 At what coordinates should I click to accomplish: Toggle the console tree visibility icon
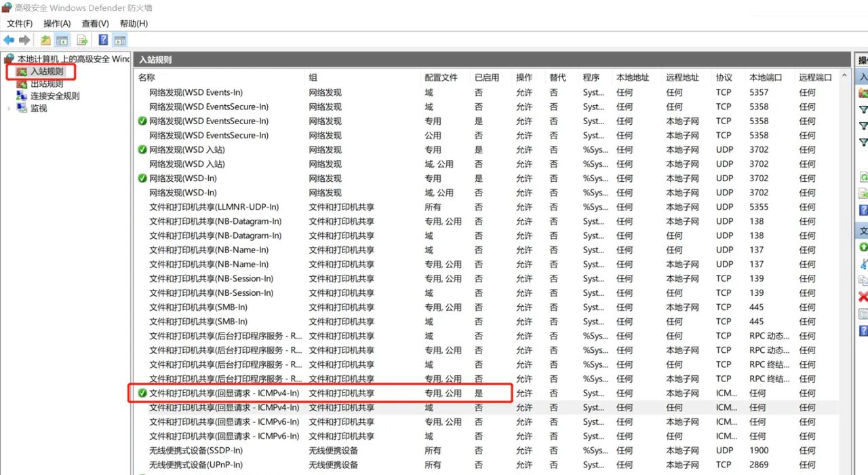coord(62,39)
